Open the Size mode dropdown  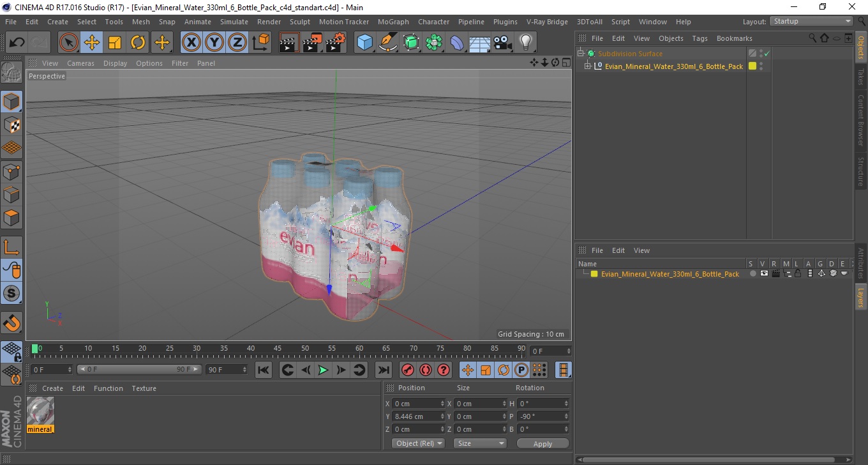480,443
